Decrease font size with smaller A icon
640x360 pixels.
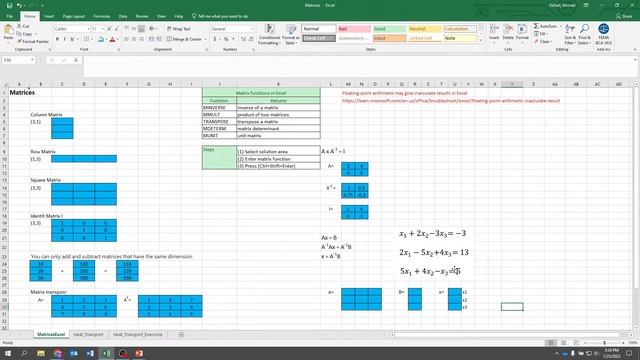click(x=116, y=29)
